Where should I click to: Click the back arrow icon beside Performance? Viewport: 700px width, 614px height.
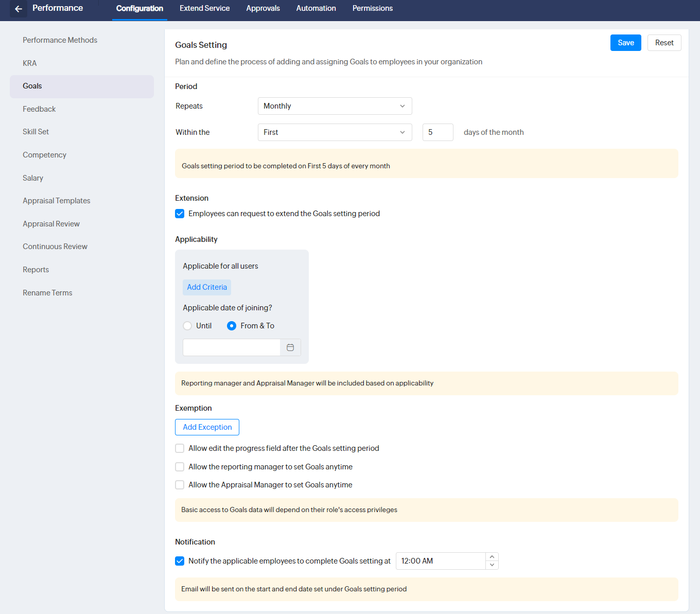[19, 9]
